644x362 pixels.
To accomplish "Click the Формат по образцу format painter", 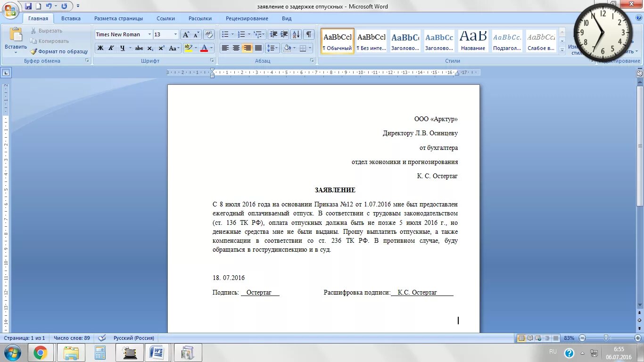I will point(59,51).
